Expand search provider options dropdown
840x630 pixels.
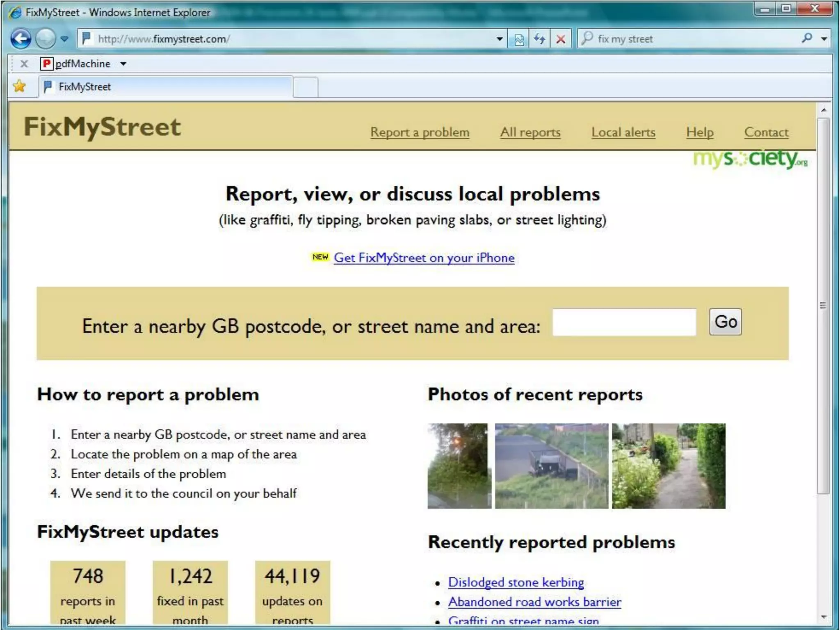tap(824, 39)
